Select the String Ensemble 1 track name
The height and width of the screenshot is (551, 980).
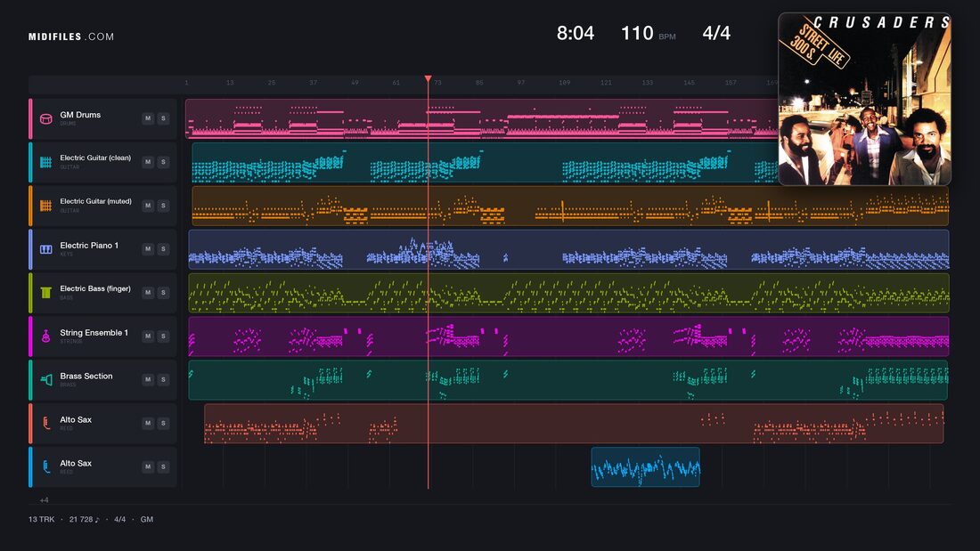(x=94, y=332)
